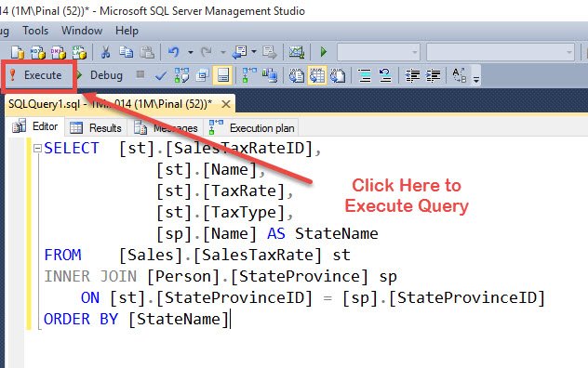Click the New Database Engine Query icon

[x=18, y=52]
